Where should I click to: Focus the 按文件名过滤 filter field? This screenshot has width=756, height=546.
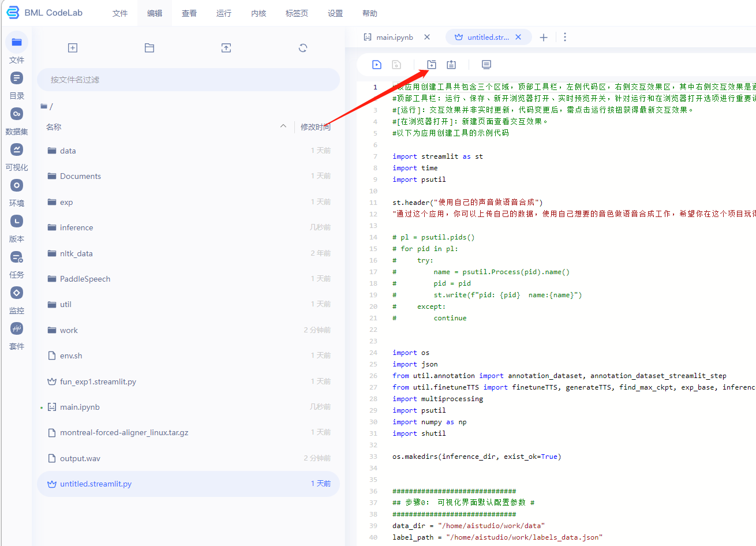click(x=188, y=80)
